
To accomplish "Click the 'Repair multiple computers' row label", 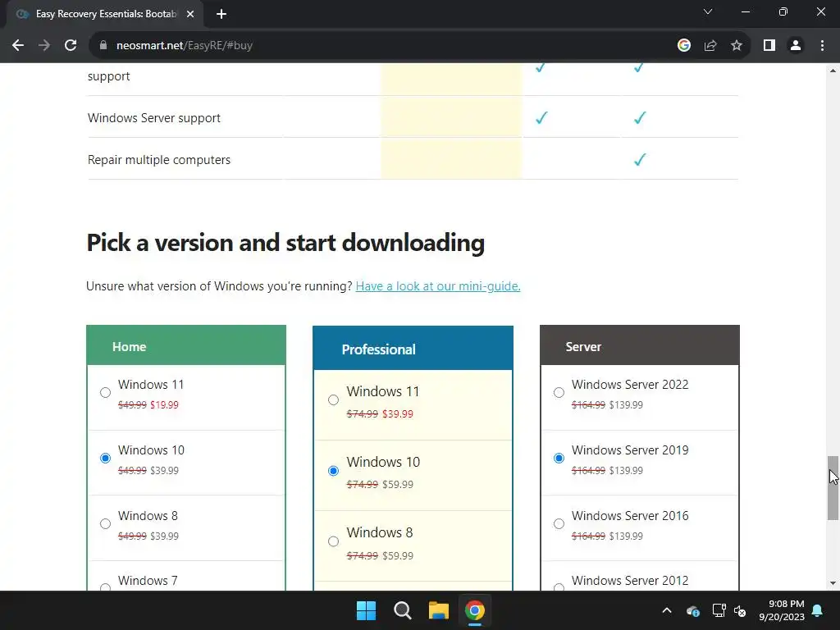I will pyautogui.click(x=159, y=160).
